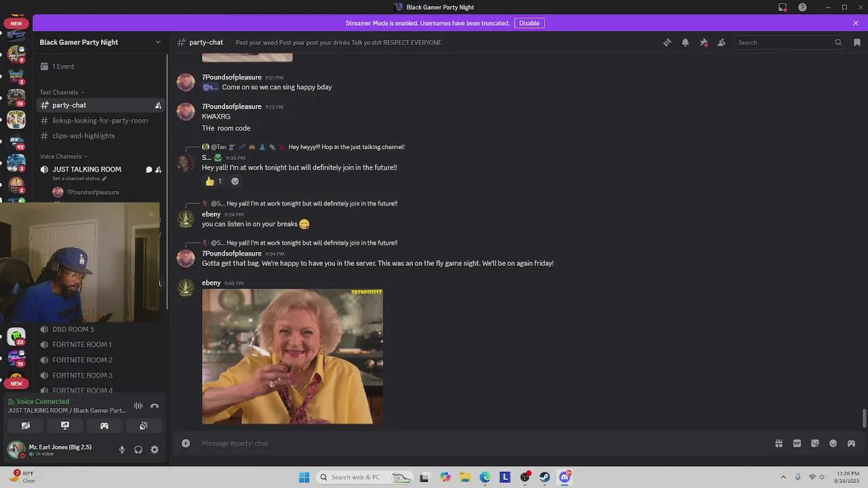Join FORTNITE ROOM 1 voice channel
The height and width of the screenshot is (488, 868).
click(100, 344)
